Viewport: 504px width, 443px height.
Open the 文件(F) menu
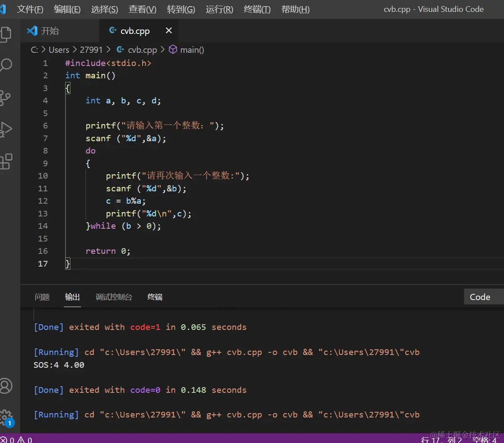click(x=30, y=9)
